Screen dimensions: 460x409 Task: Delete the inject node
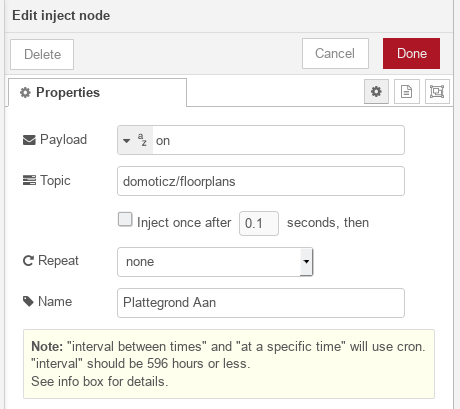(42, 54)
